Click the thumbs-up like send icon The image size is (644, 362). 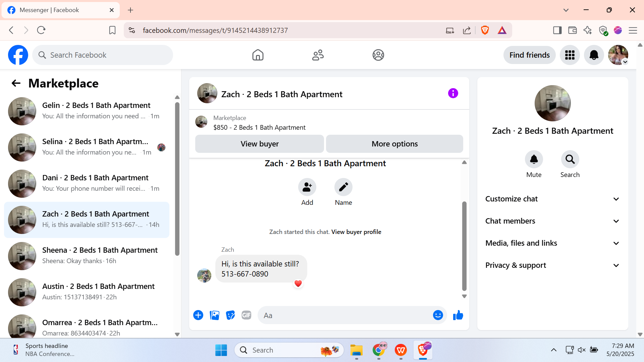(x=458, y=315)
